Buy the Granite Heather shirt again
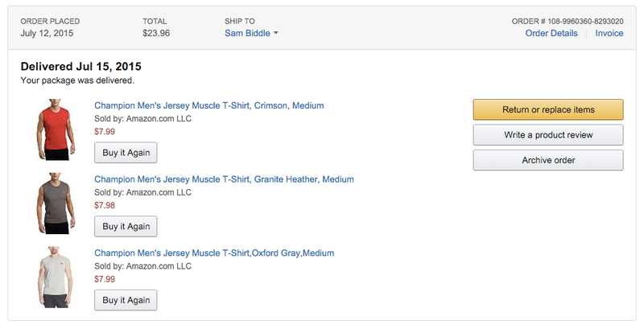644x325 pixels. click(126, 227)
